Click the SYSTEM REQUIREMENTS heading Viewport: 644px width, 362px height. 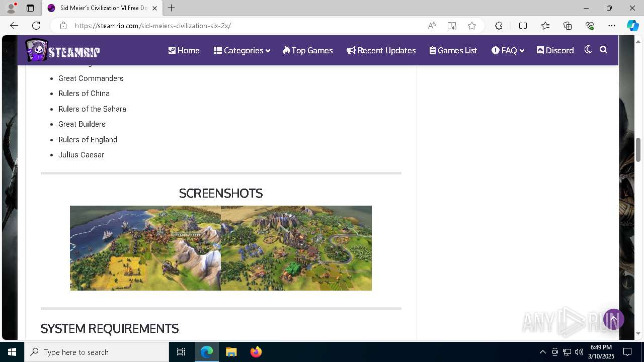[110, 328]
